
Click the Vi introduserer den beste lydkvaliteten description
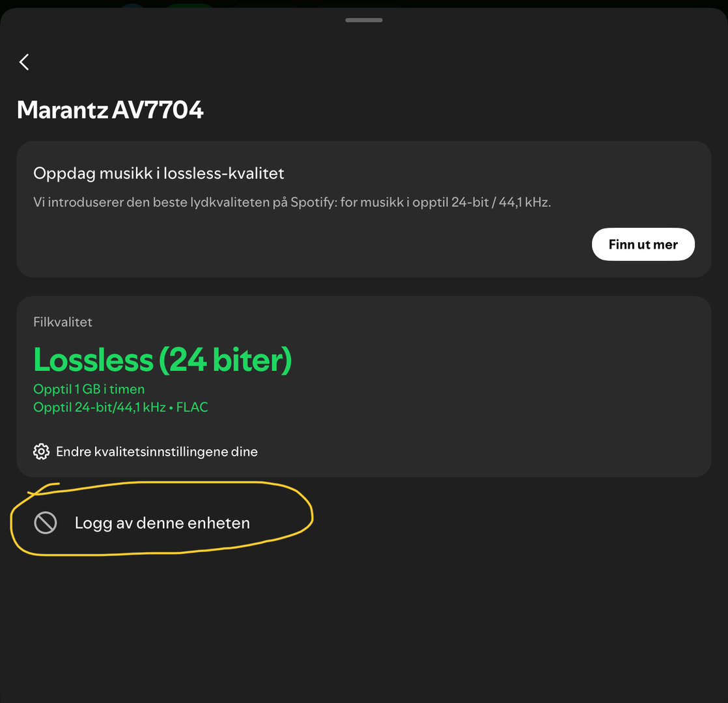195,202
